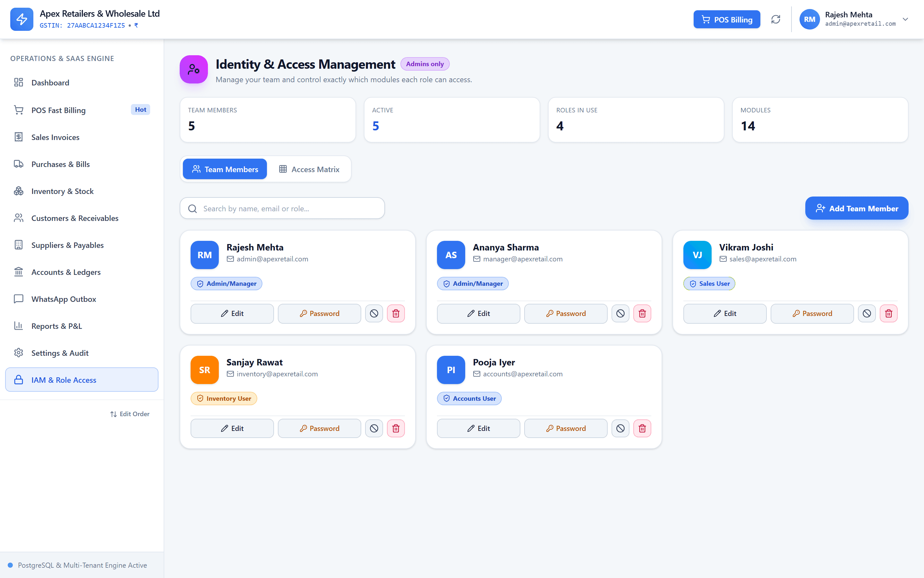The height and width of the screenshot is (578, 924).
Task: Open Settings & Audit
Action: [x=82, y=353]
